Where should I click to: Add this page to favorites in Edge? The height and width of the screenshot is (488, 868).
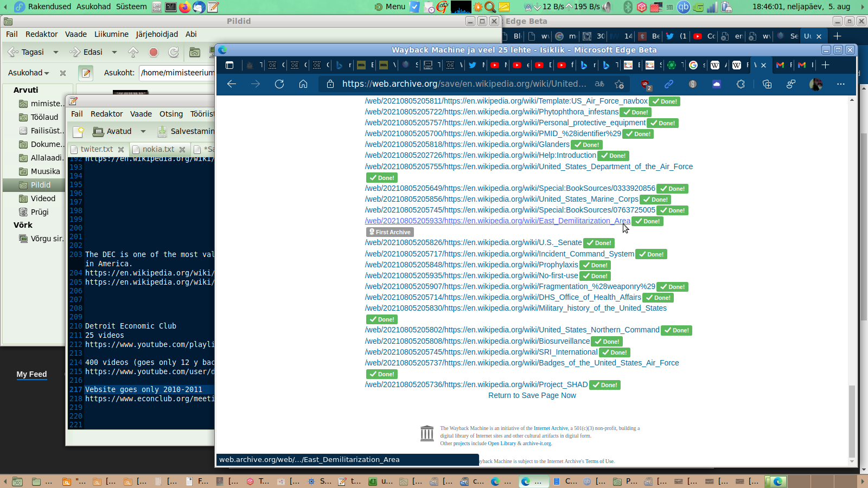619,84
